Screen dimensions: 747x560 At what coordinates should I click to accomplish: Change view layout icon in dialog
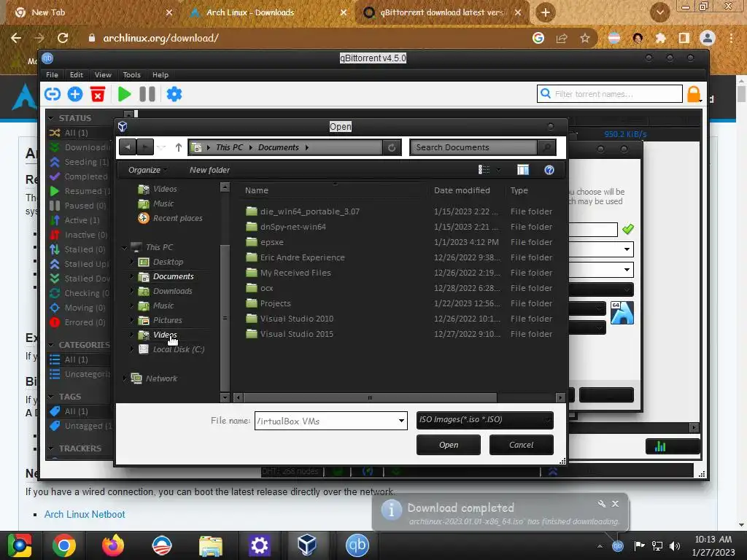click(484, 170)
